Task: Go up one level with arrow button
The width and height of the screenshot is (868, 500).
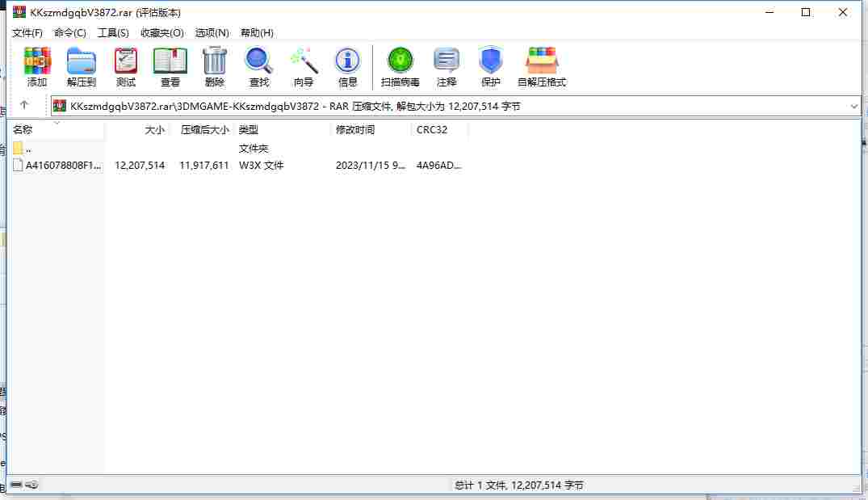Action: pos(23,105)
